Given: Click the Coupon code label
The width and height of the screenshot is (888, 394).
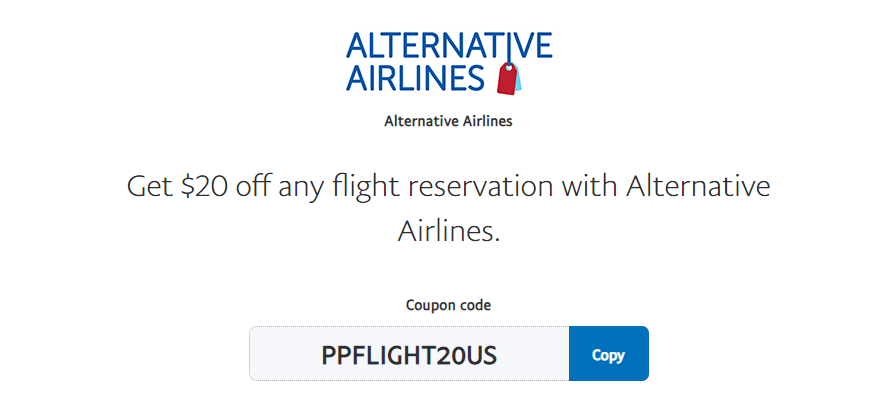Looking at the screenshot, I should click(x=449, y=305).
